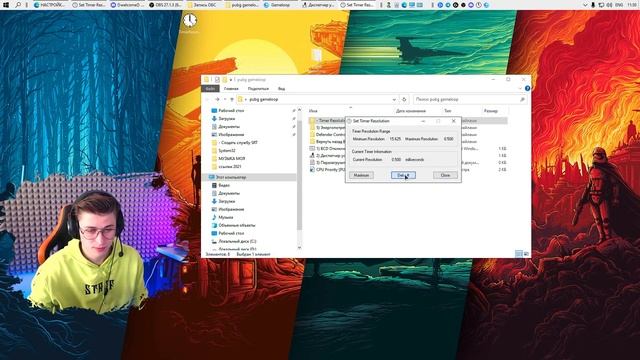Screen dimensions: 640x360
Task: Click the Загрузки quick access icon
Action: [214, 118]
